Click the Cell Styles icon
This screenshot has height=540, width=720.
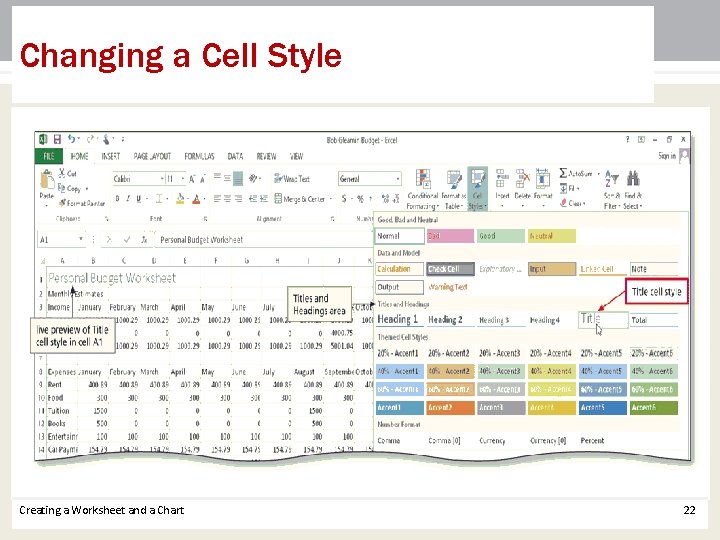point(478,179)
